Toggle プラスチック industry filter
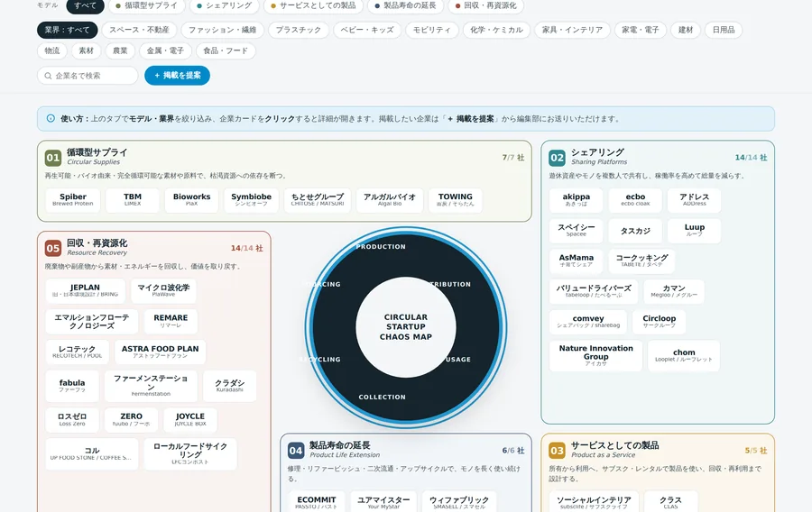Screen dimensions: 812x512 pos(299,30)
